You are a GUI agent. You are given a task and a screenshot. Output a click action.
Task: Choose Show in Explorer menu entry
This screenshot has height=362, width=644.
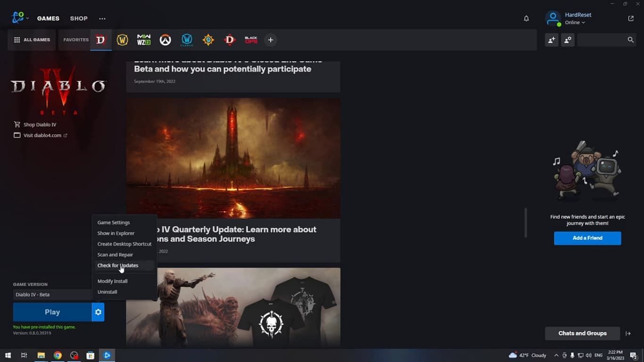pyautogui.click(x=116, y=233)
